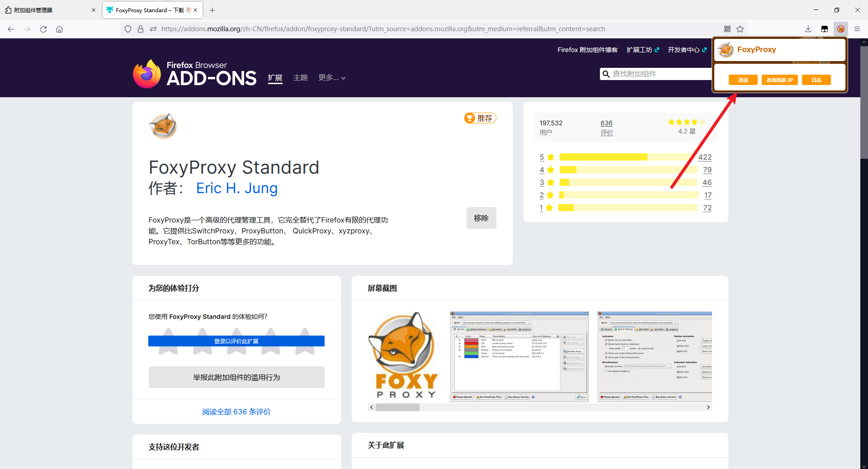Close the 附加组件管理器 tab
Image resolution: width=868 pixels, height=469 pixels.
coord(94,10)
